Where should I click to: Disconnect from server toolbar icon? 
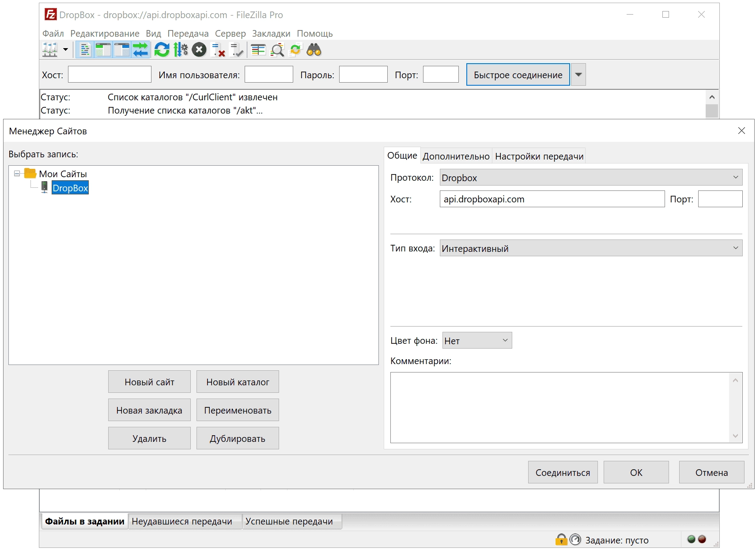(218, 50)
